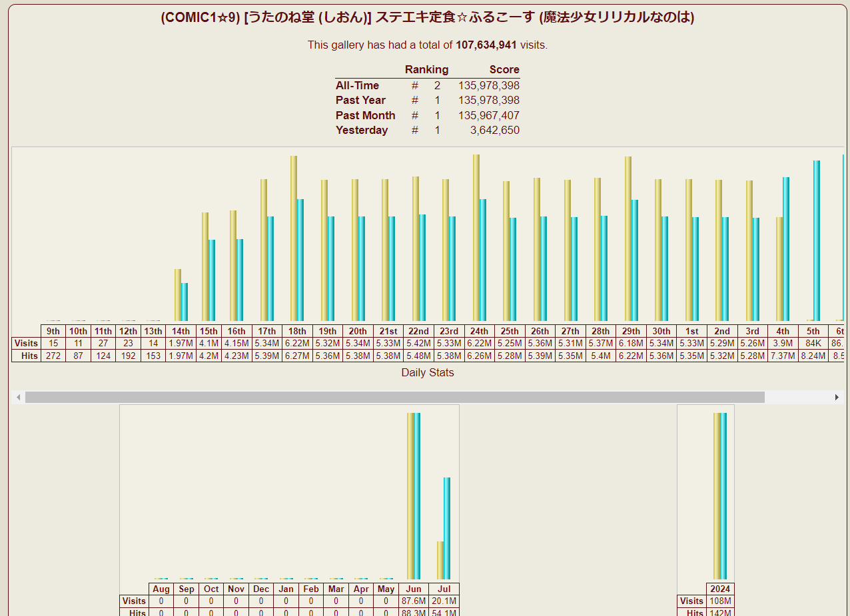Click the Jul month column header
850x616 pixels.
click(x=444, y=589)
